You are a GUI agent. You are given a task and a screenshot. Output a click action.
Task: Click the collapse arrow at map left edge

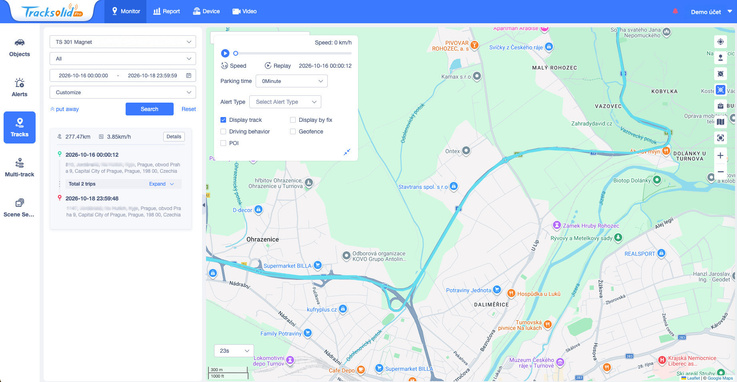[x=204, y=205]
